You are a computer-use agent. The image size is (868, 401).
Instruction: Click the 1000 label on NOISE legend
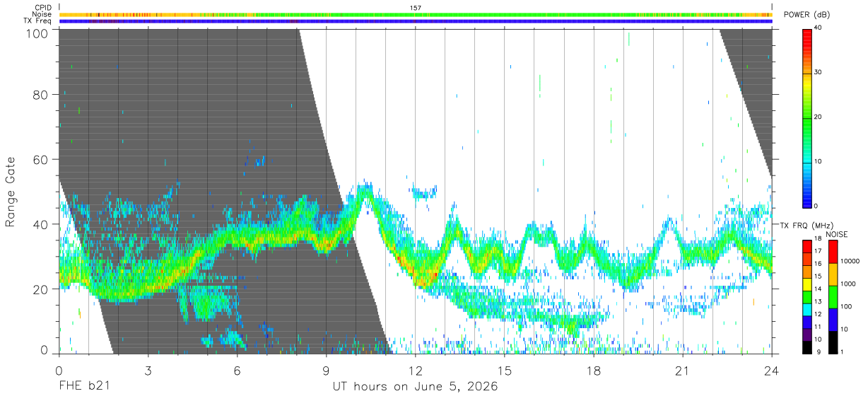tap(848, 284)
